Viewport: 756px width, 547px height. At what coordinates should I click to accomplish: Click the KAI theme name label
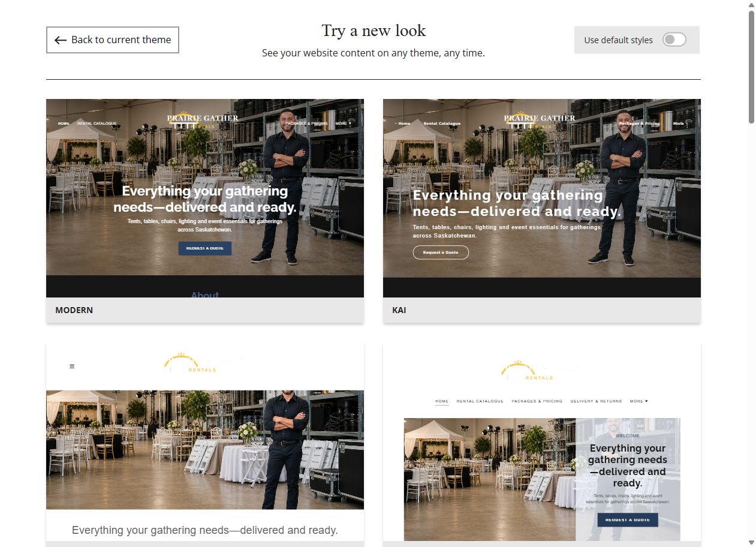coord(399,310)
